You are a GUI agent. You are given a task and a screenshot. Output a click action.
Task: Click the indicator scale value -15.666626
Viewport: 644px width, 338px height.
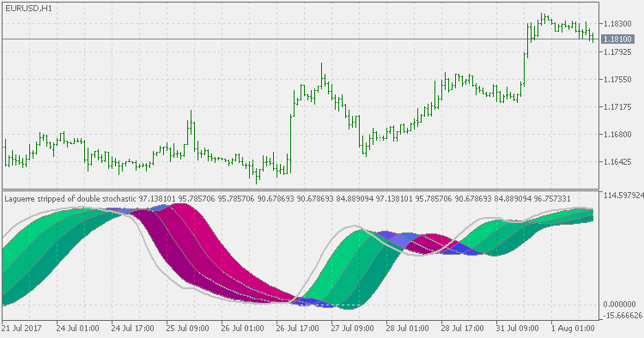click(x=623, y=316)
